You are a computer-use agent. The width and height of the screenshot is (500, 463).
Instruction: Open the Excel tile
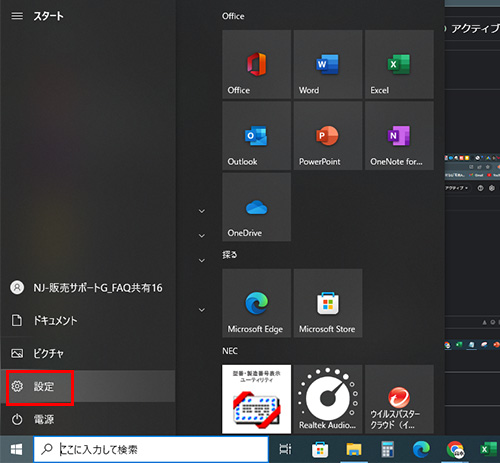(399, 64)
